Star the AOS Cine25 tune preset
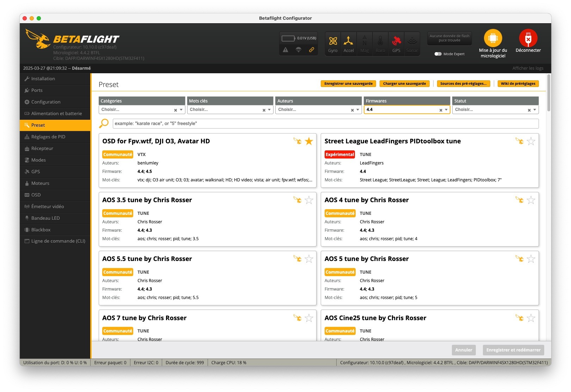Screen dimensions: 571x392 tap(531, 318)
